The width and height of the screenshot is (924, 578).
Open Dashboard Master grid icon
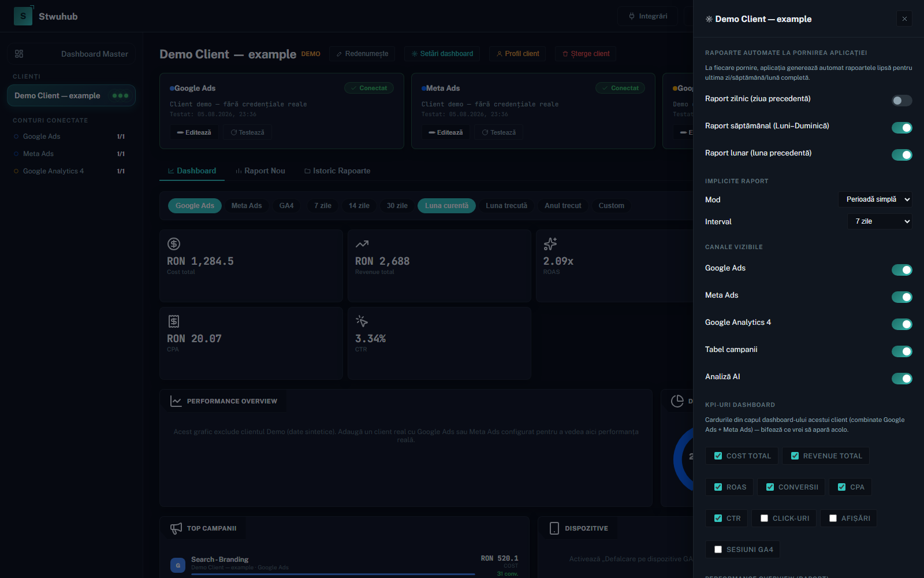pos(19,54)
